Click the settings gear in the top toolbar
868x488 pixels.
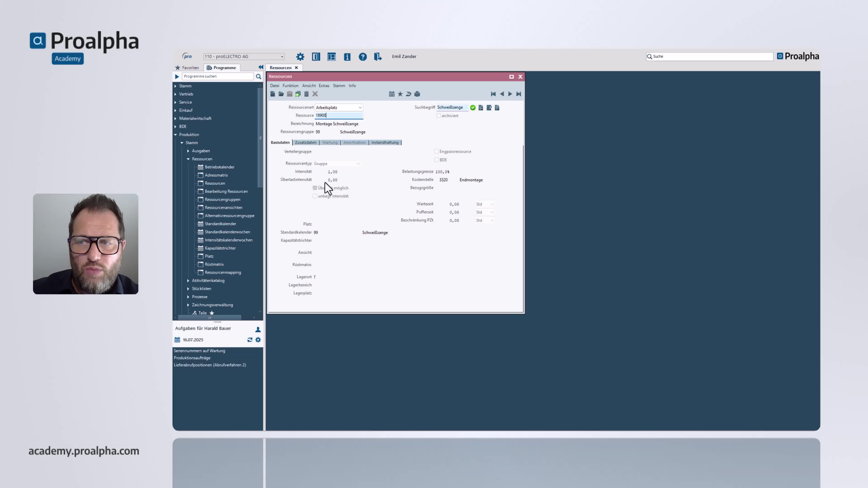click(x=300, y=56)
